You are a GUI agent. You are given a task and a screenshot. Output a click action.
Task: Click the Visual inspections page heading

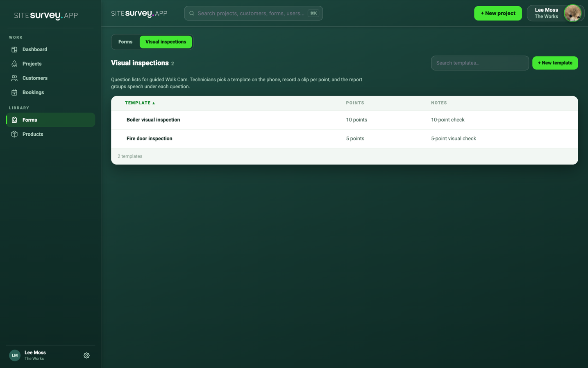click(x=140, y=63)
